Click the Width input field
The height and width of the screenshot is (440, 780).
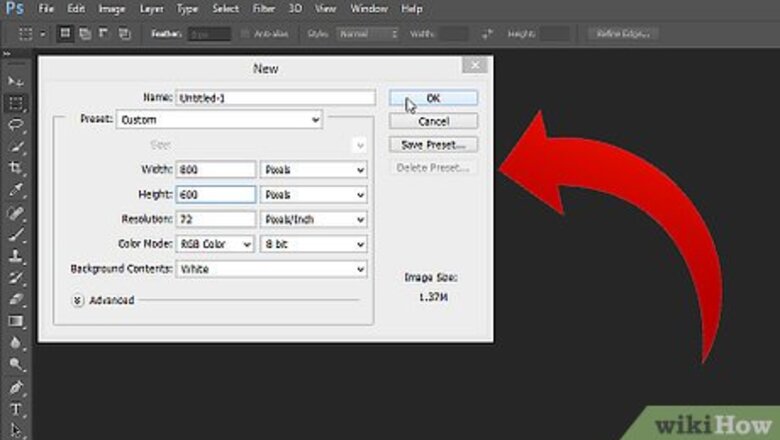[x=215, y=170]
